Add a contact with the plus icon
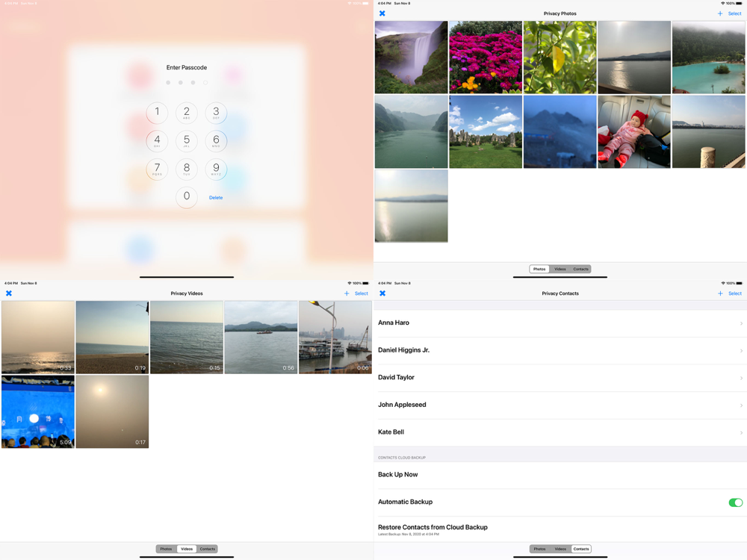 point(720,293)
